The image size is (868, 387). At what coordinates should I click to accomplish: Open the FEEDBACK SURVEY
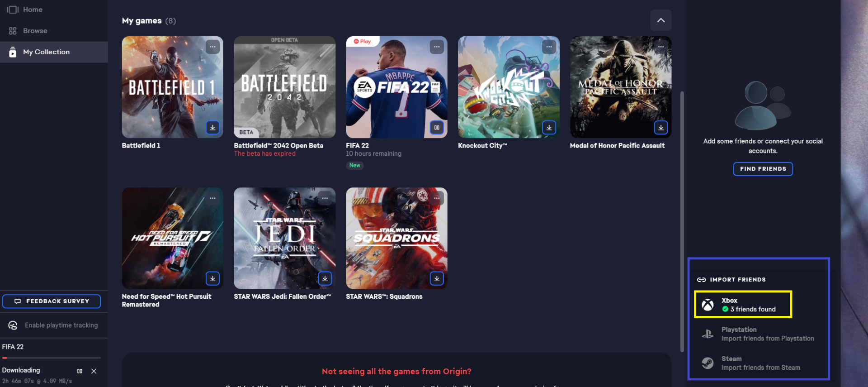(x=52, y=301)
